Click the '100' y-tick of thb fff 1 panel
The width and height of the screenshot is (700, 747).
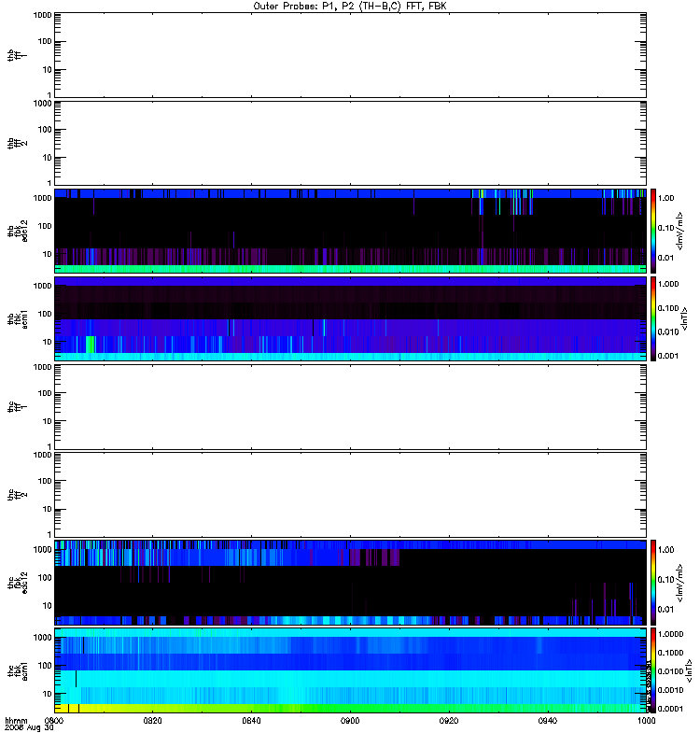tap(45, 41)
